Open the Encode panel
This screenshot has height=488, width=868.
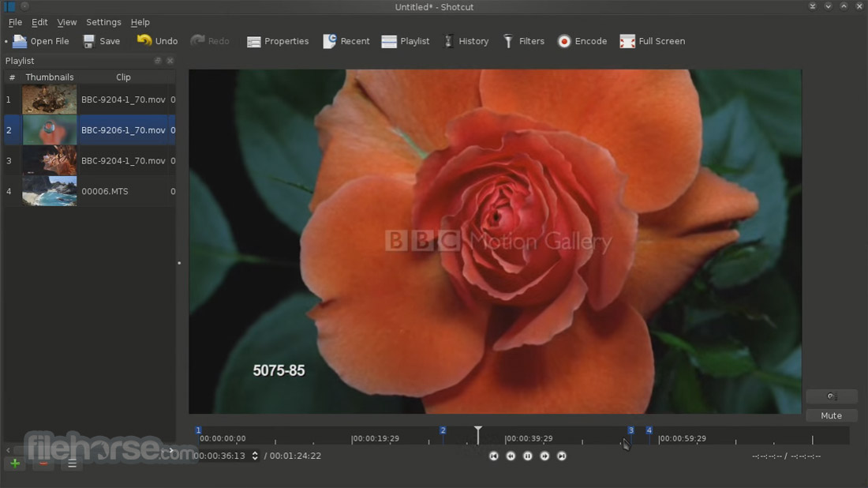coord(582,41)
